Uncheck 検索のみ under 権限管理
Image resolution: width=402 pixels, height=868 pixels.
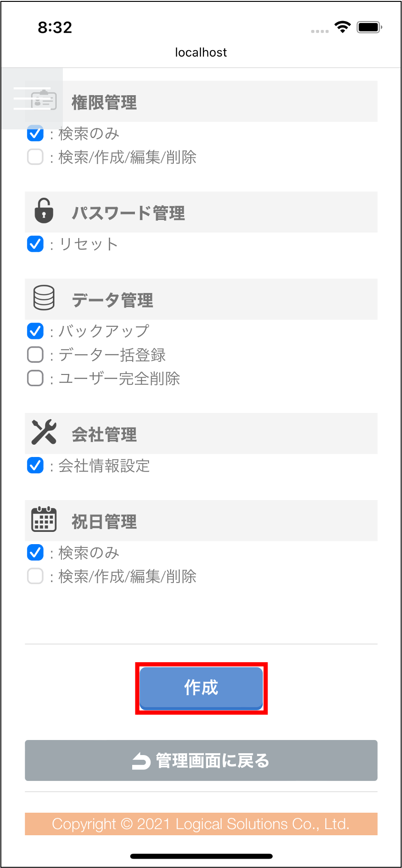[x=36, y=134]
